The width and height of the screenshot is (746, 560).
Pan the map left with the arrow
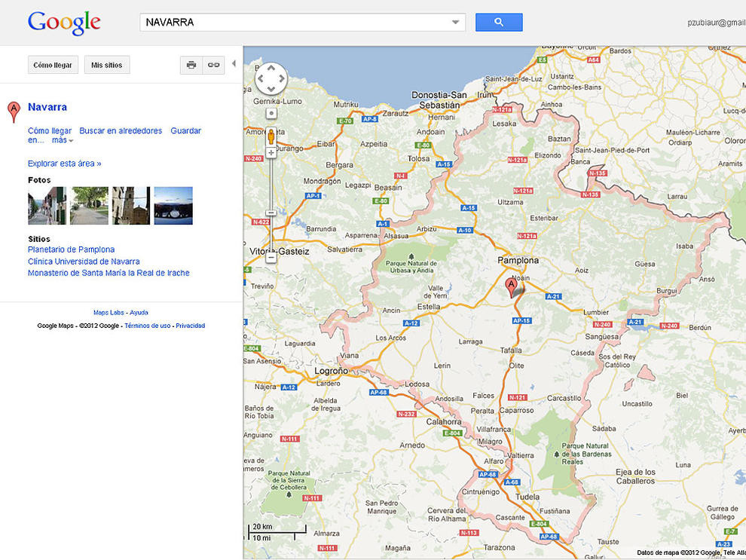[261, 78]
